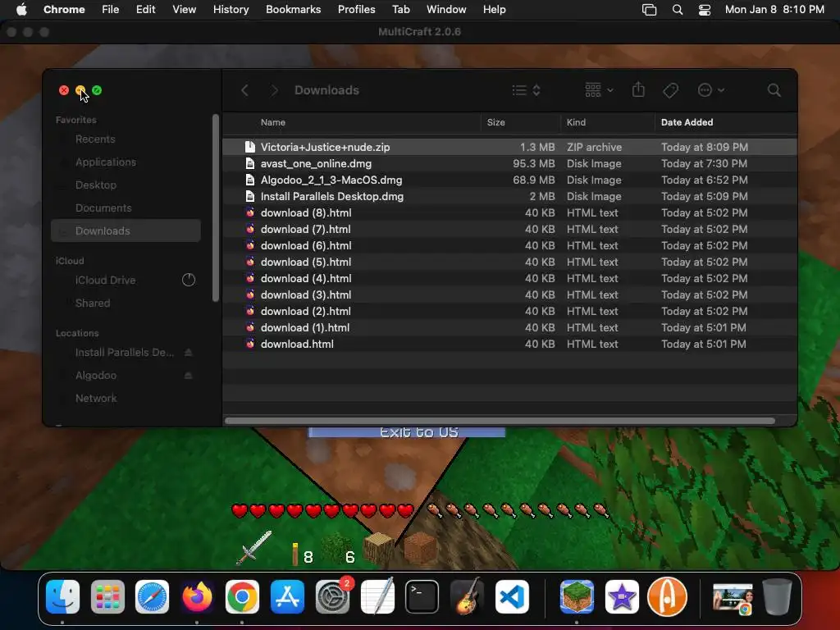
Task: Open Documents in the Finder sidebar
Action: point(126,208)
